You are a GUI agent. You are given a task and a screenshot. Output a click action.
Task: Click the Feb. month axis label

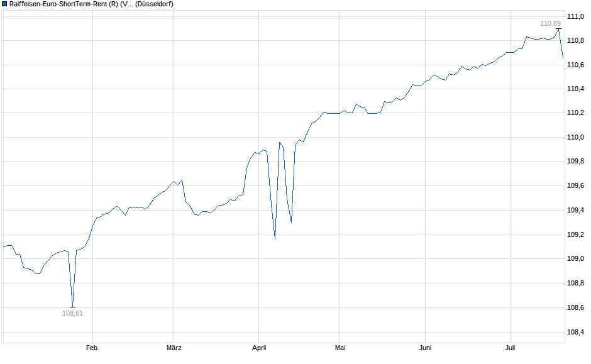pos(92,348)
